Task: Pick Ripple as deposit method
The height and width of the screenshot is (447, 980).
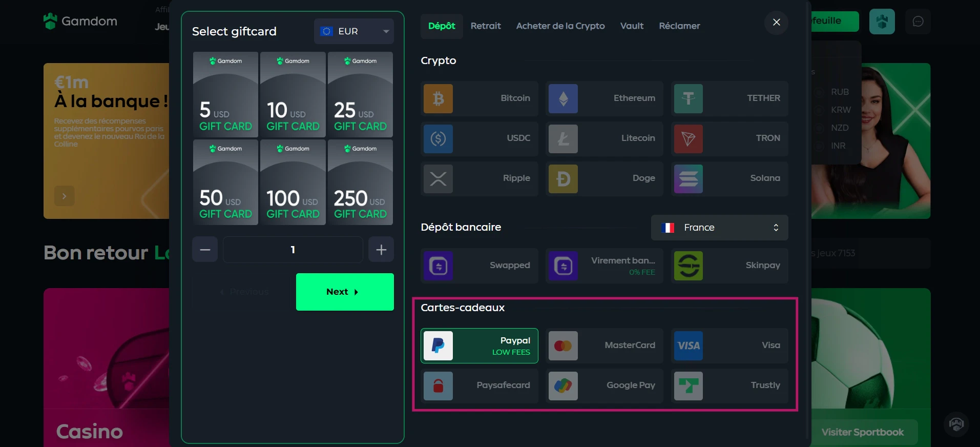Action: click(479, 178)
